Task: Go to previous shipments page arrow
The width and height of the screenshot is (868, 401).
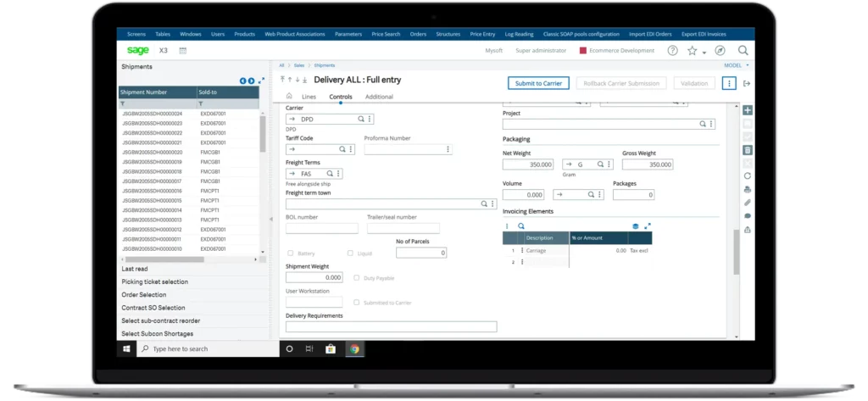Action: point(242,81)
